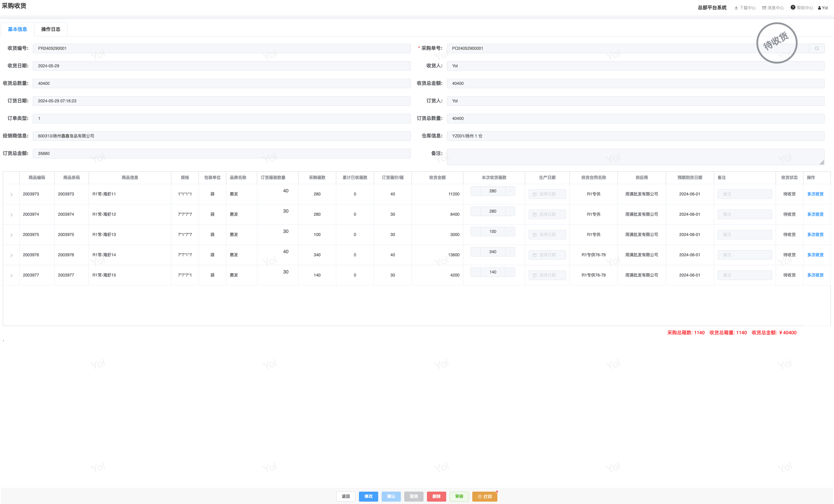Click the 帮助中心 question mark icon

point(793,8)
